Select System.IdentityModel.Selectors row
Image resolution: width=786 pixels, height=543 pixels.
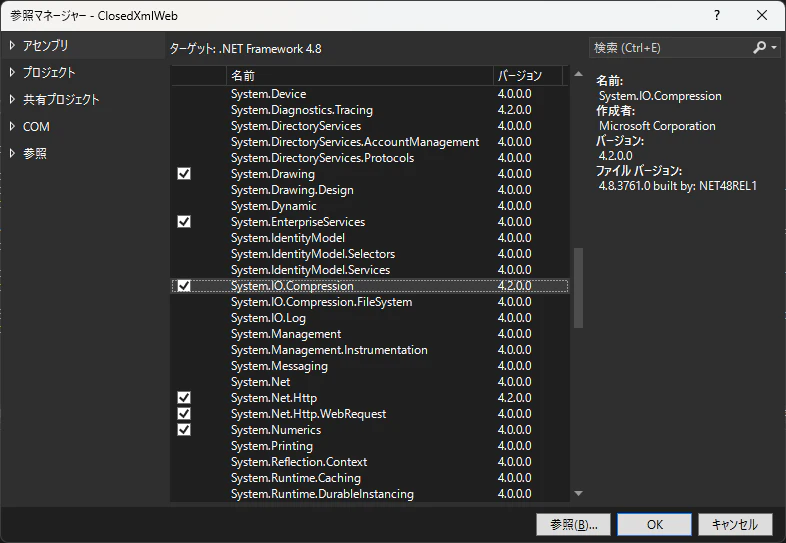tap(370, 254)
